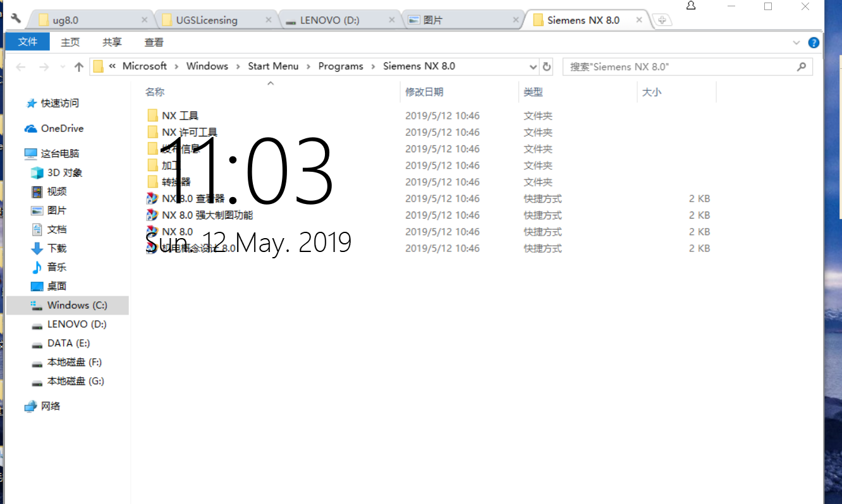The width and height of the screenshot is (842, 504).
Task: Click Programs in the address path
Action: point(341,66)
